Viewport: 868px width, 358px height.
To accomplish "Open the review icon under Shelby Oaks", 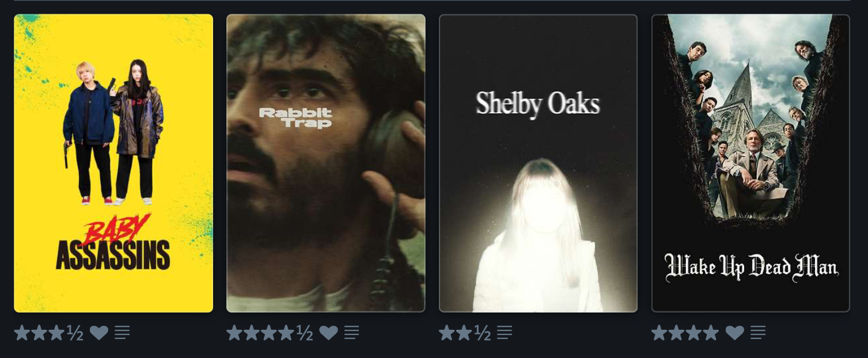I will [x=505, y=332].
